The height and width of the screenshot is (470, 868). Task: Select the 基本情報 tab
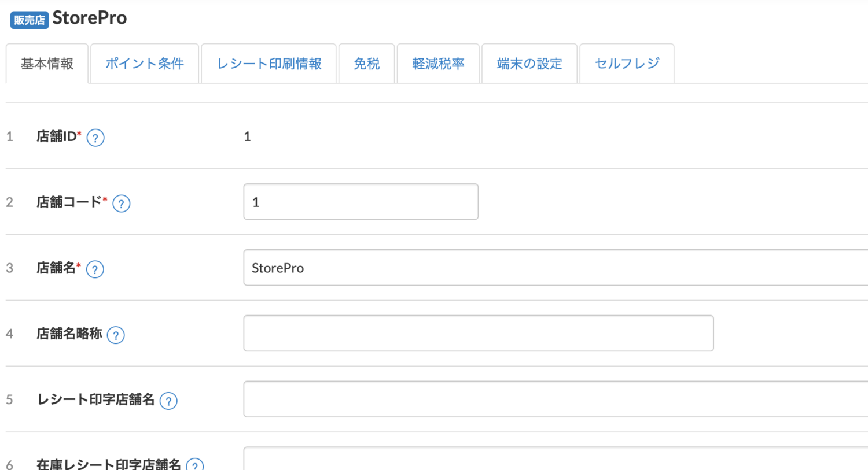47,64
